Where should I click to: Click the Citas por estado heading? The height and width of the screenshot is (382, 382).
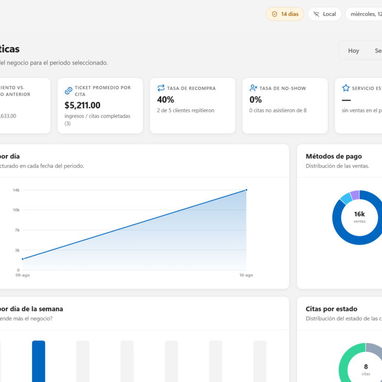331,309
